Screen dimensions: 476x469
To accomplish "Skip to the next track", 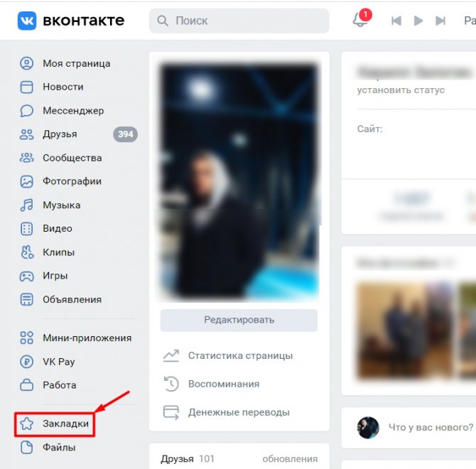I will (x=441, y=21).
